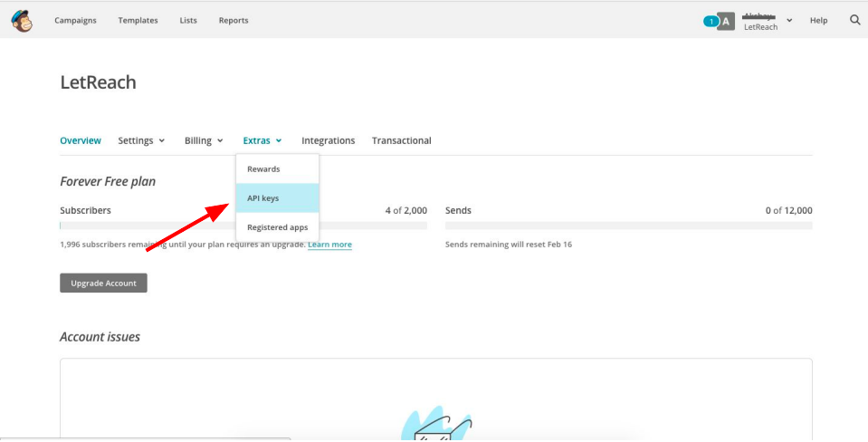Click the Account issues heading
Screen dimensions: 868x442
pyautogui.click(x=100, y=337)
